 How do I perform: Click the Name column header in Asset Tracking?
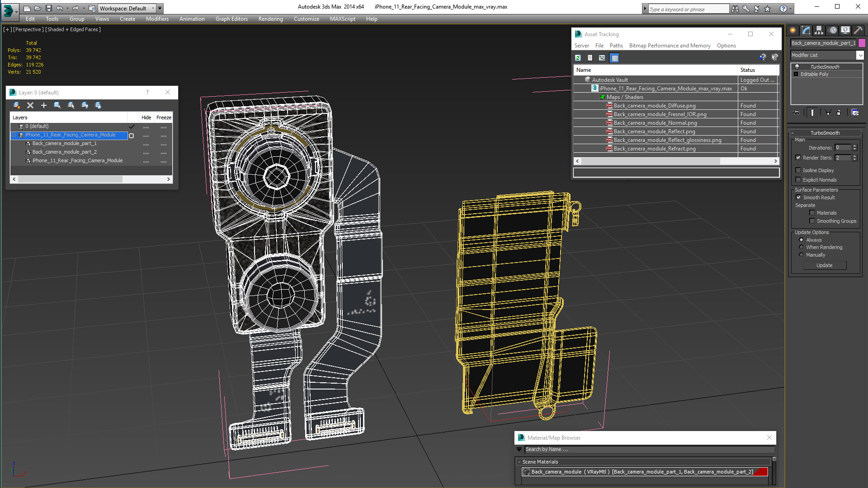tap(656, 70)
